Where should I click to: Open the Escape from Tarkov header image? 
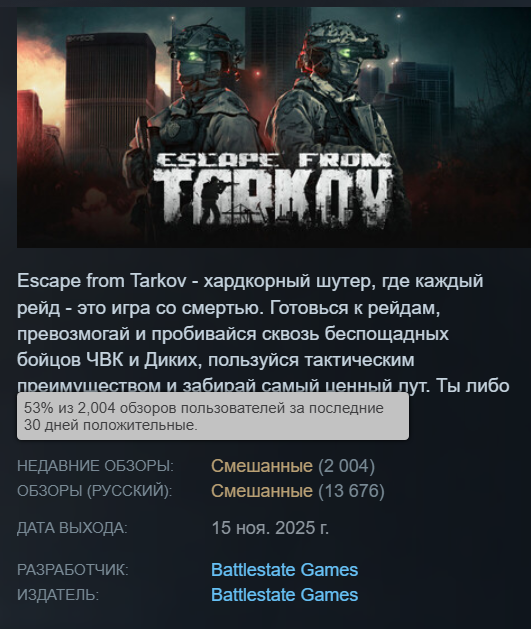(x=274, y=127)
